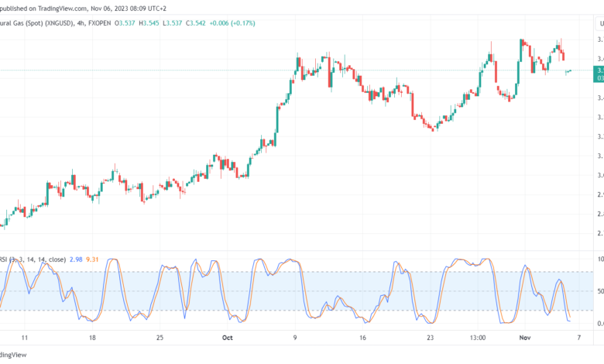This screenshot has width=604, height=364.
Task: Click the 50 level on the RSI scale
Action: (x=601, y=291)
